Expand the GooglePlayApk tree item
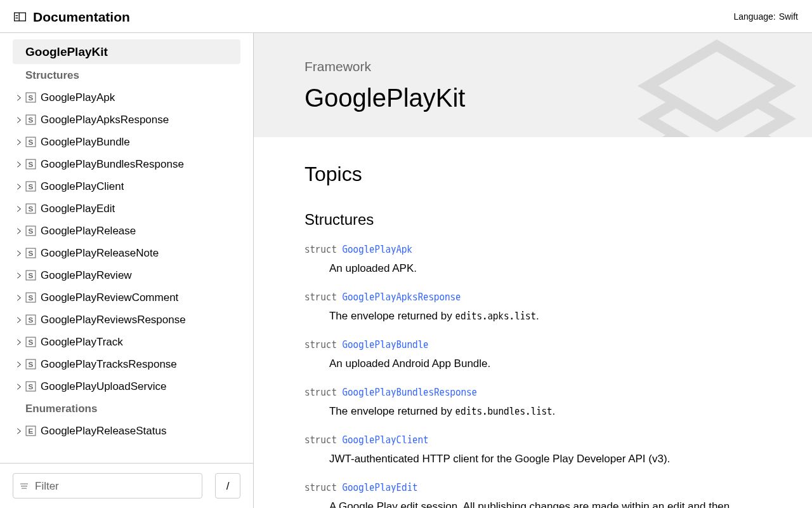Viewport: 812px width, 508px height. [18, 98]
